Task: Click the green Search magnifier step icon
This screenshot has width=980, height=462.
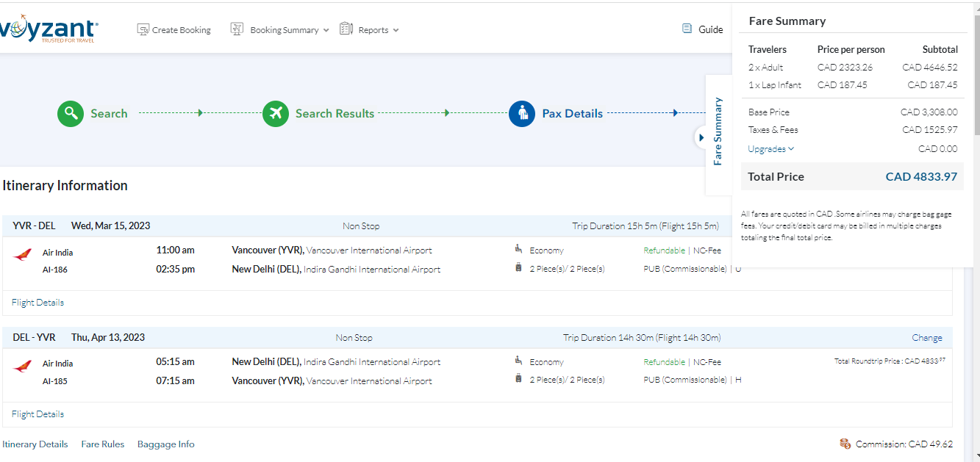Action: pyautogui.click(x=71, y=113)
